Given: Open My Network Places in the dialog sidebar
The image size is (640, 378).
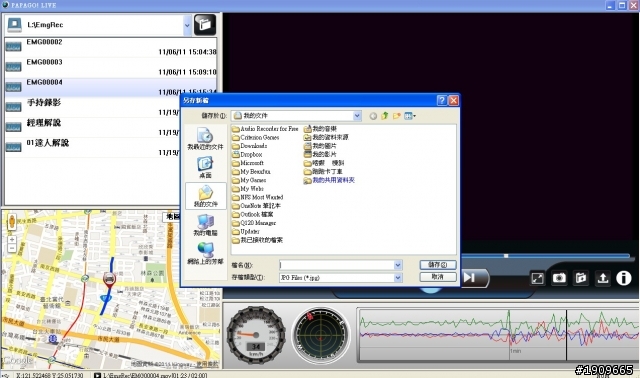Looking at the screenshot, I should (205, 253).
